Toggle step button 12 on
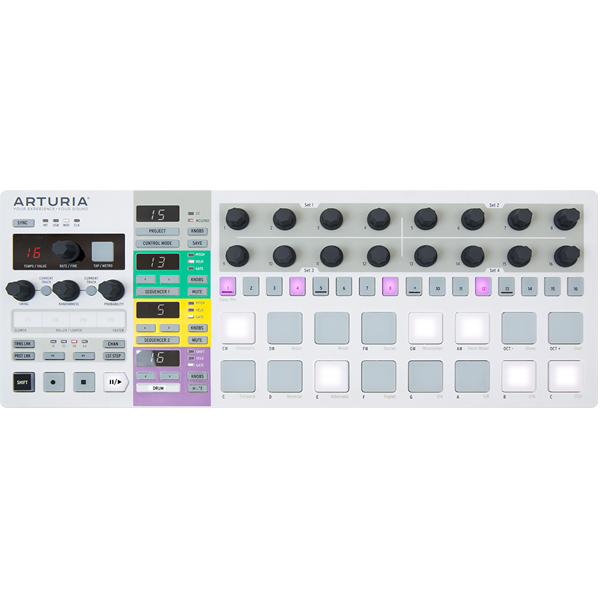The width and height of the screenshot is (600, 600). (483, 287)
